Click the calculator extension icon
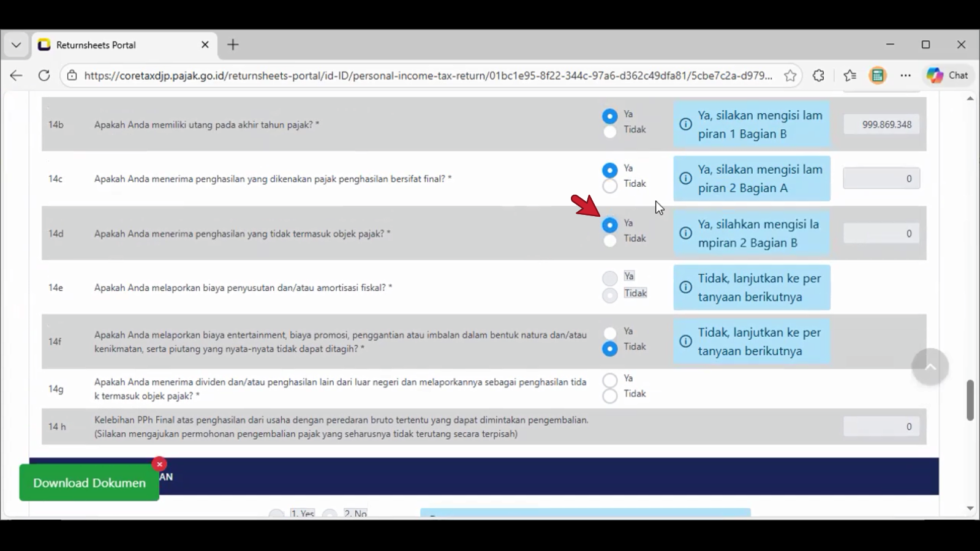Image resolution: width=980 pixels, height=551 pixels. coord(878,75)
